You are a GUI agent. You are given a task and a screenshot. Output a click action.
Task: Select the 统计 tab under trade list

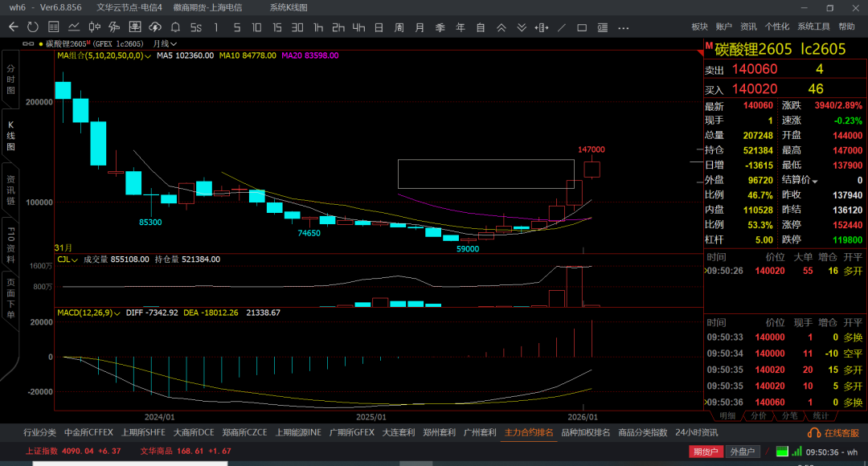pos(821,415)
